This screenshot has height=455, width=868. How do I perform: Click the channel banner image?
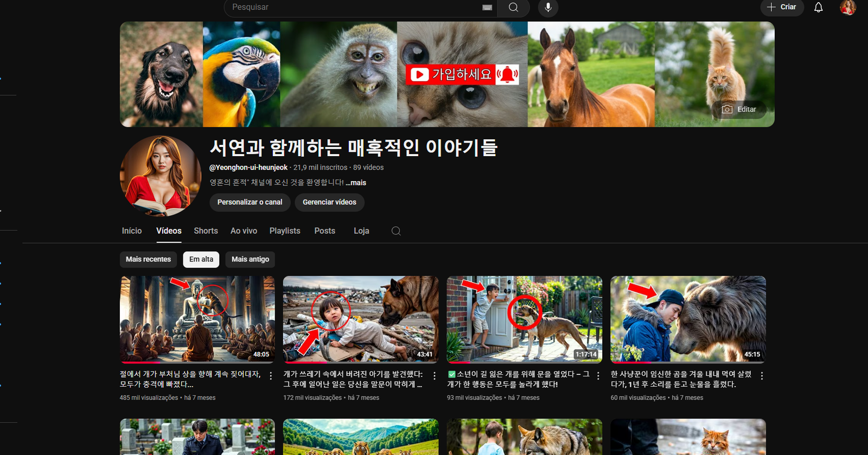tap(447, 74)
